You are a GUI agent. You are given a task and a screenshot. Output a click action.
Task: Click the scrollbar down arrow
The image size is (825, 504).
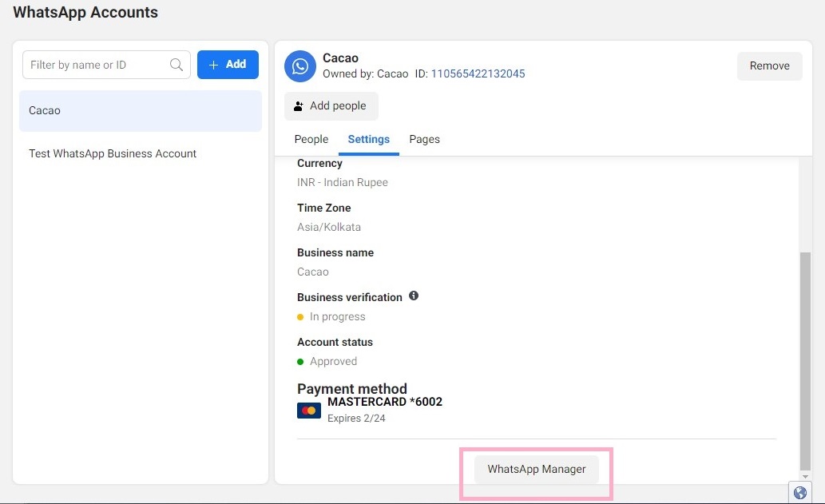pos(805,476)
